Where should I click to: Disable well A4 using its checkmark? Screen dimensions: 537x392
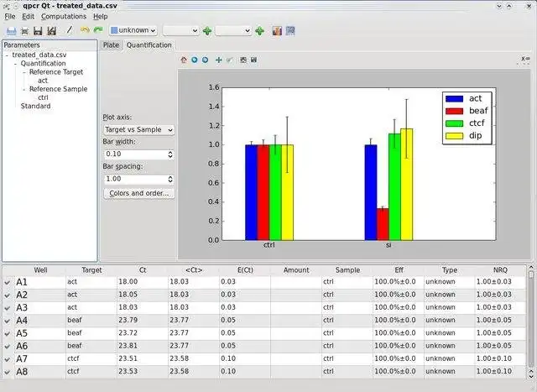pos(8,321)
